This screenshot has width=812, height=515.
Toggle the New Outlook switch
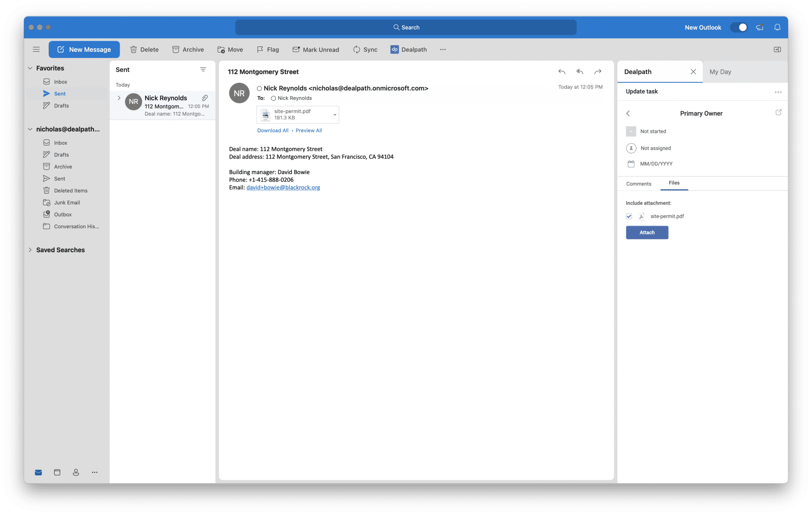click(738, 27)
